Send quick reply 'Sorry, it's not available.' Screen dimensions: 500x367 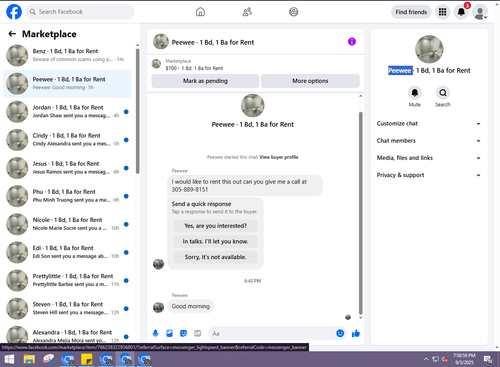[x=215, y=257]
